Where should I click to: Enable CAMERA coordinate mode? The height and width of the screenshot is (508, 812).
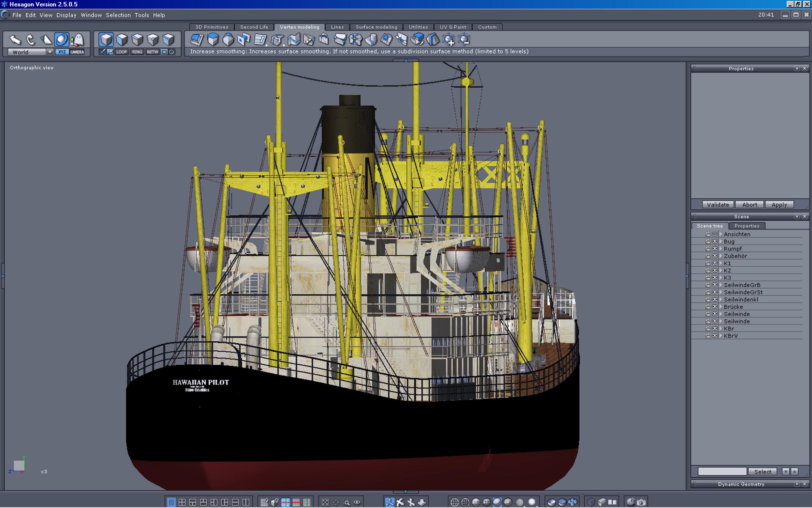click(77, 52)
